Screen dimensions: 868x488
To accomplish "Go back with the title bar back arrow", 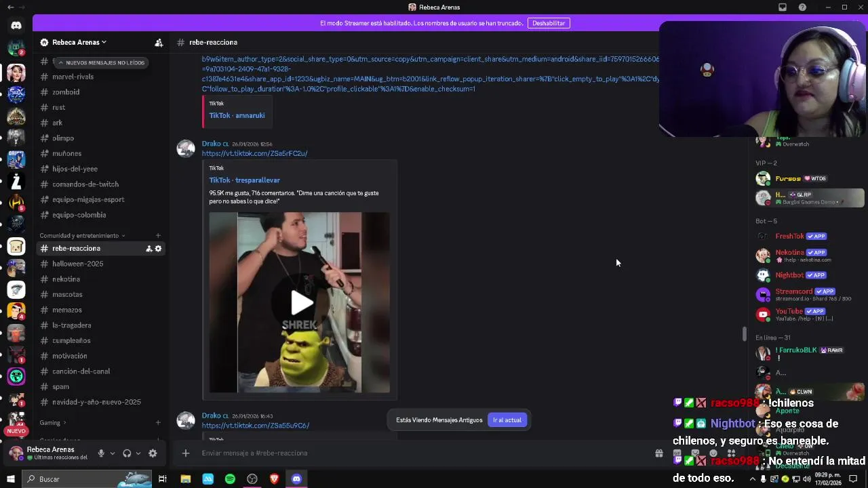I will pos(10,7).
